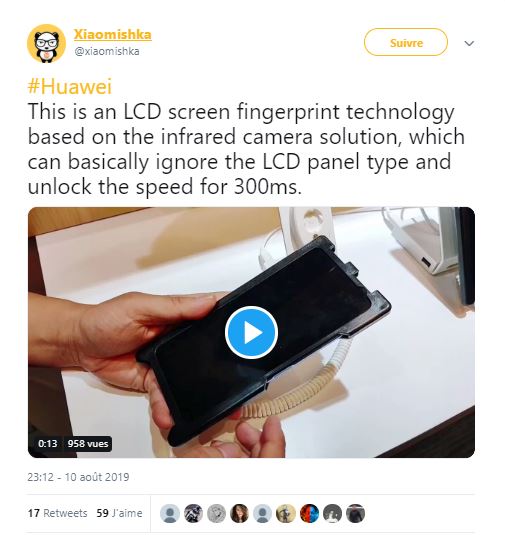Open the second liker avatar

pyautogui.click(x=193, y=514)
